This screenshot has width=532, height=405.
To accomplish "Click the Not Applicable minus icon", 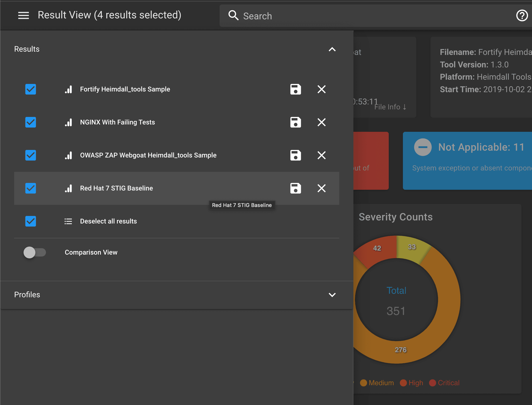I will coord(423,147).
